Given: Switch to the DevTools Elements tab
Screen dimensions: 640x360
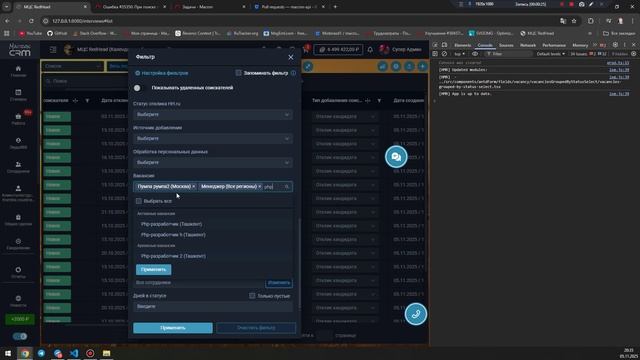Looking at the screenshot, I should 462,45.
